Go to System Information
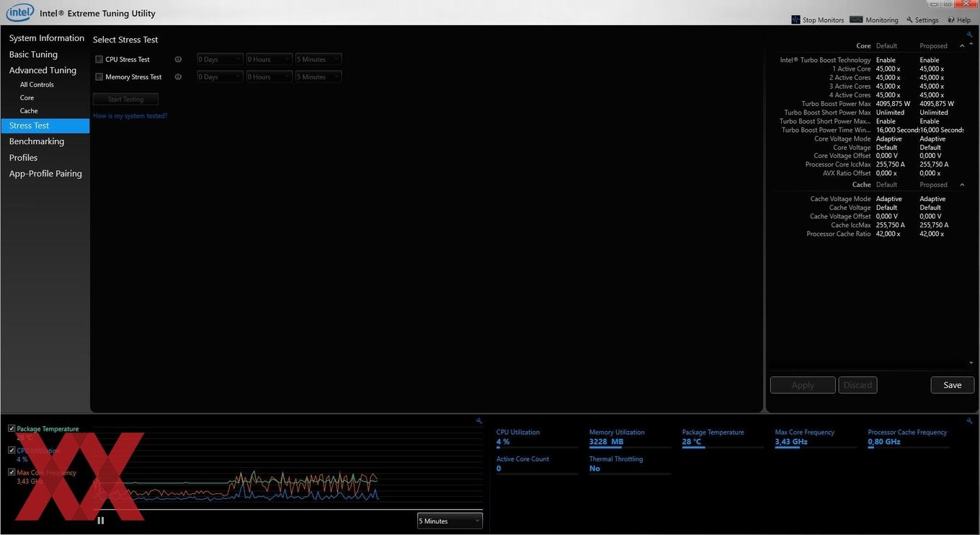The image size is (980, 535). (x=47, y=38)
